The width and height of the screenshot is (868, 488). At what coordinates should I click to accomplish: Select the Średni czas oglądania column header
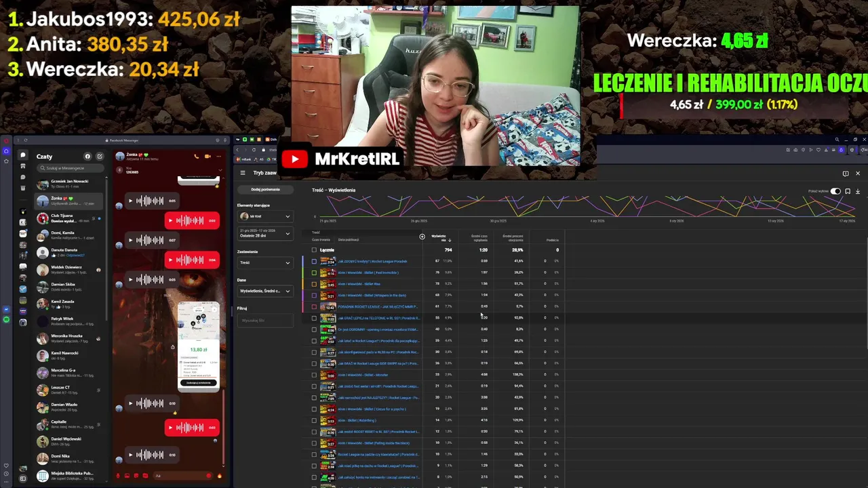(479, 238)
